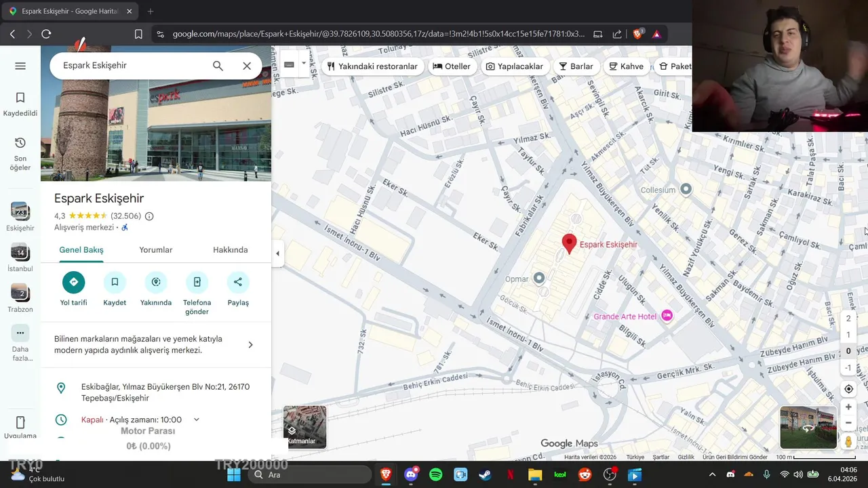Click the Grande Arte Hotel marker
The width and height of the screenshot is (868, 488).
tap(667, 316)
